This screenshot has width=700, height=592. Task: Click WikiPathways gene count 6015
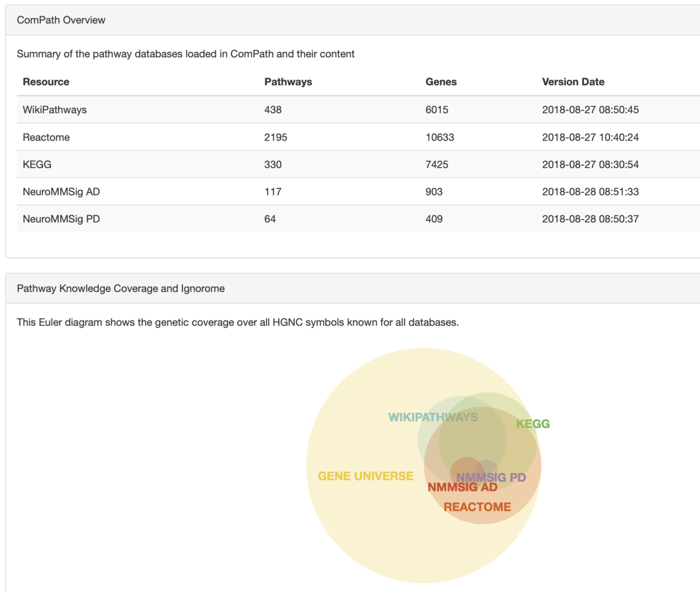pos(437,110)
